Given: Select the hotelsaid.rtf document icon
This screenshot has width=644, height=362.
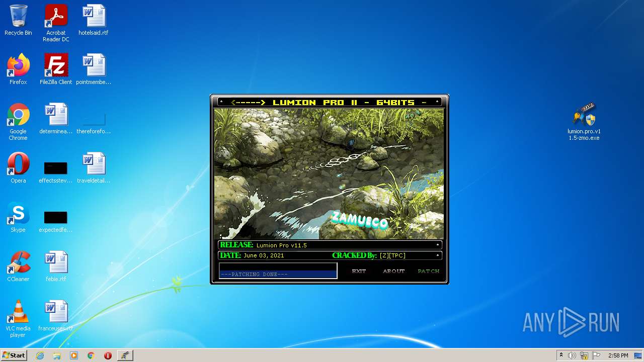Looking at the screenshot, I should point(94,21).
